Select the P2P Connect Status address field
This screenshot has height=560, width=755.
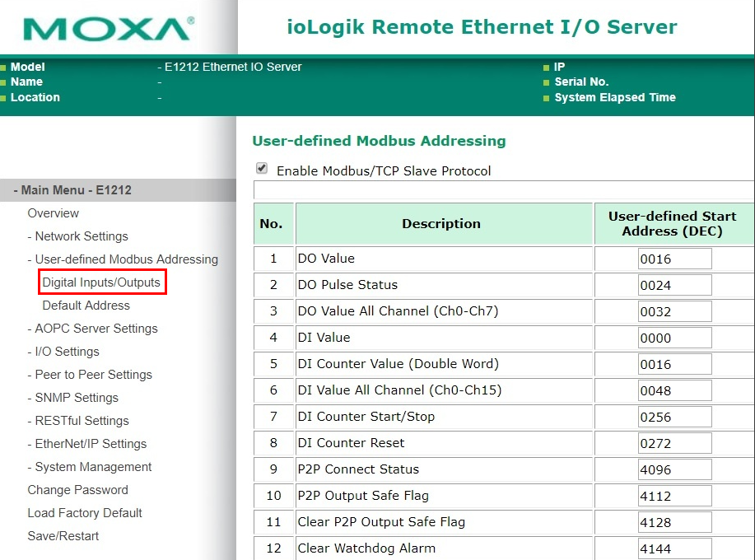click(x=674, y=470)
